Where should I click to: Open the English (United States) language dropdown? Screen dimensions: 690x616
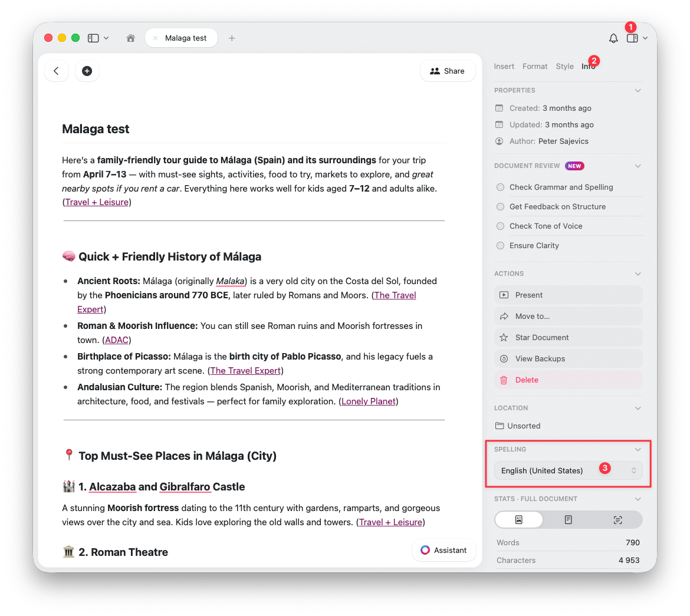click(568, 470)
